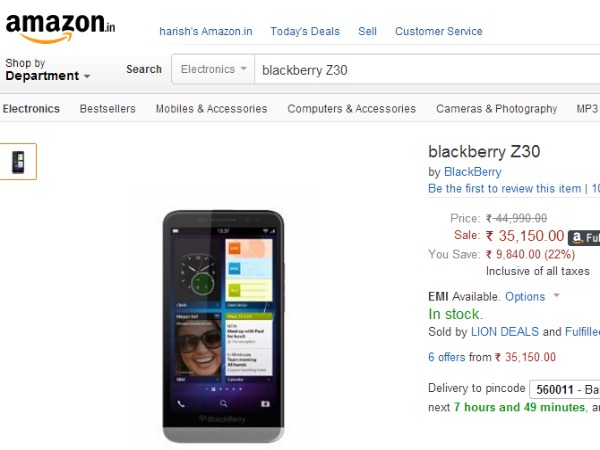The height and width of the screenshot is (450, 600).
Task: Click the delivery pincode 560011 selector
Action: click(x=565, y=390)
